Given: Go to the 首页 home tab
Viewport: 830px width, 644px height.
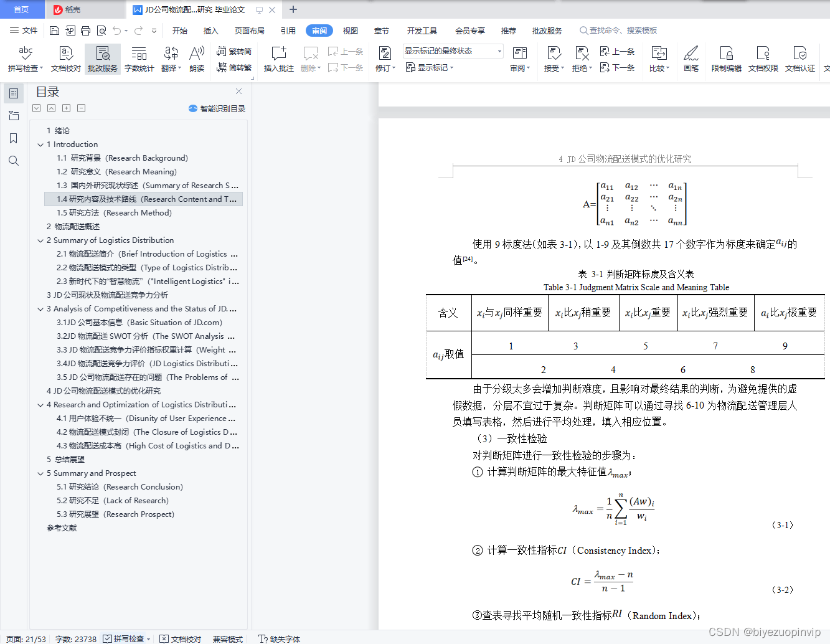Looking at the screenshot, I should 21,9.
